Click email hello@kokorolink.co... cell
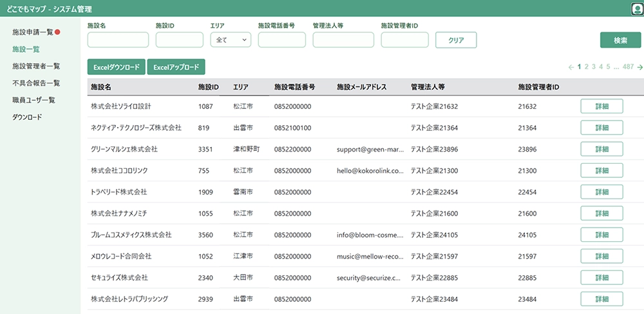The height and width of the screenshot is (314, 644). 370,171
